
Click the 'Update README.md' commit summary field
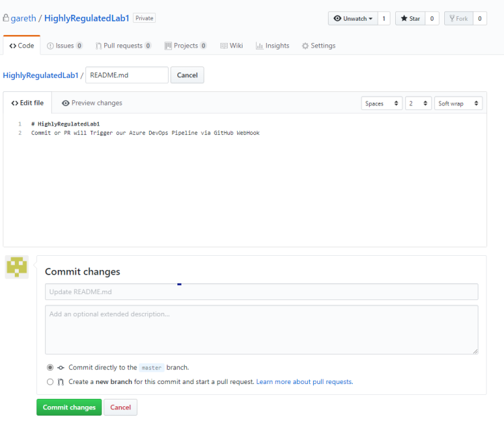(261, 291)
